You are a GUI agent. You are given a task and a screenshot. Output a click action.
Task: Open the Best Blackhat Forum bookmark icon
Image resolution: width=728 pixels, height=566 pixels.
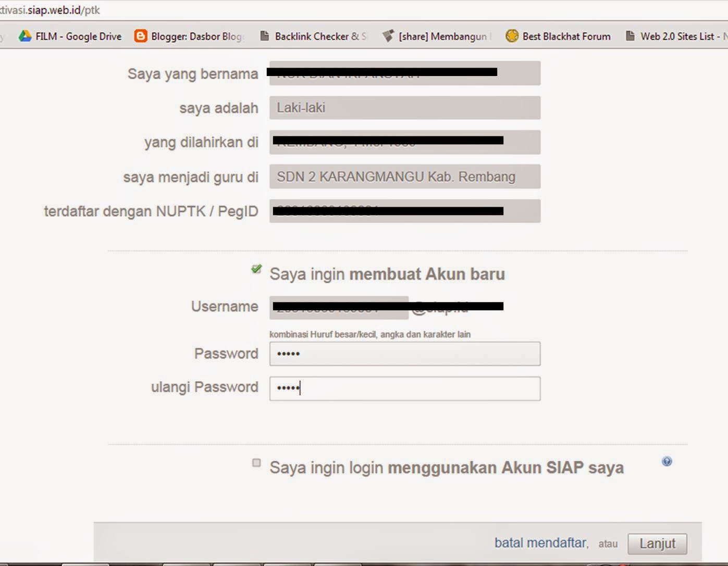coord(512,36)
